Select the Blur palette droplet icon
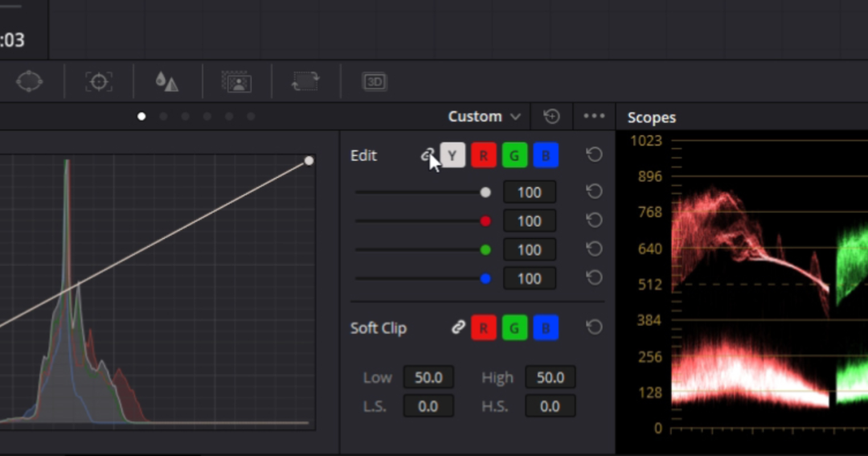Viewport: 868px width, 456px height. tap(166, 81)
